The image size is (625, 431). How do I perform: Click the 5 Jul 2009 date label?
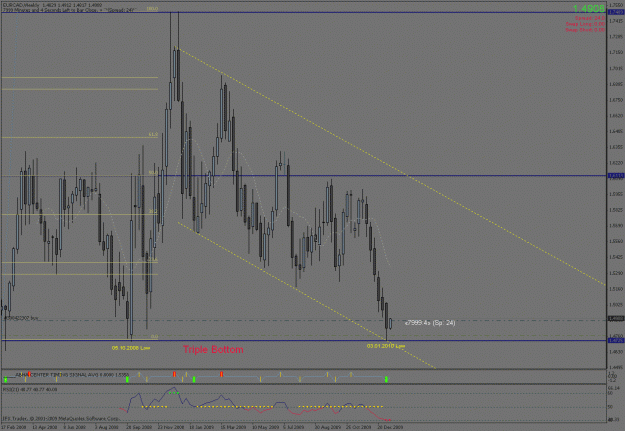click(x=296, y=427)
